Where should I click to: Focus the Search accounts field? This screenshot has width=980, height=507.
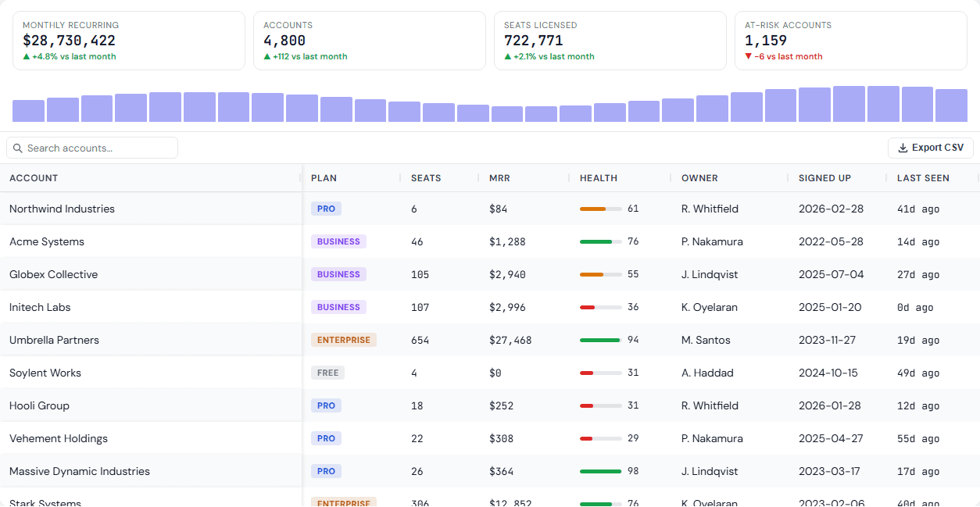(x=92, y=148)
